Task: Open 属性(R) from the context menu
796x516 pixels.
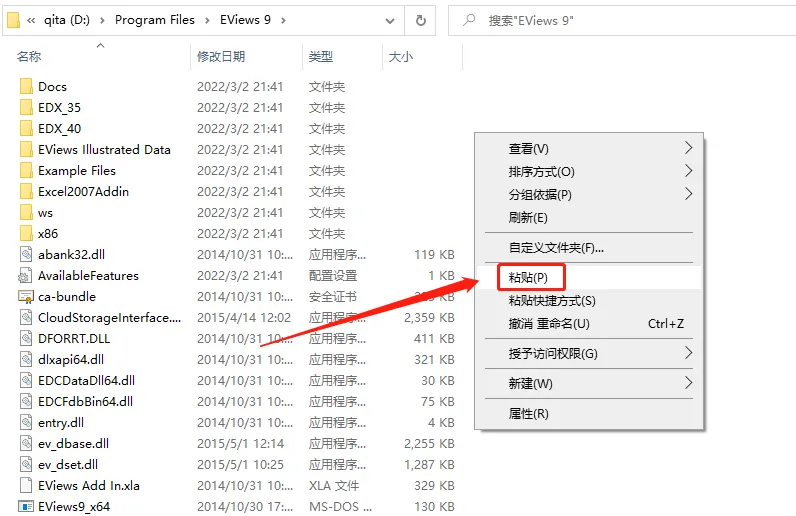Action: click(589, 413)
